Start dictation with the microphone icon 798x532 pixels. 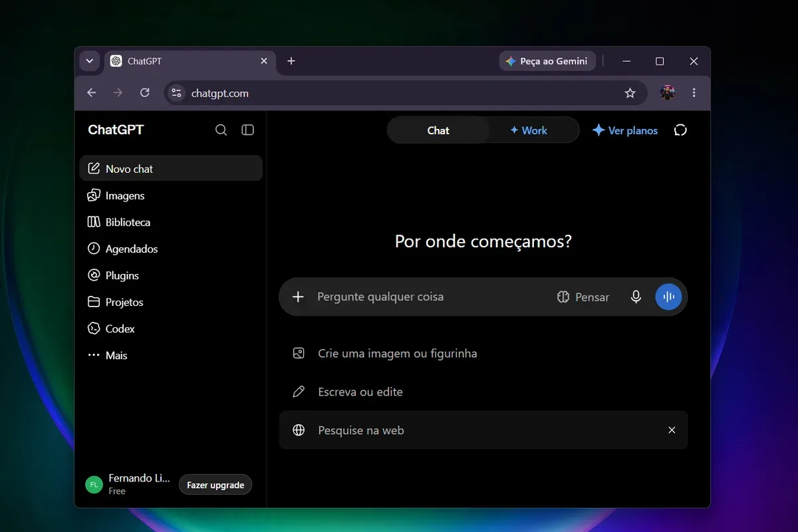click(x=636, y=297)
